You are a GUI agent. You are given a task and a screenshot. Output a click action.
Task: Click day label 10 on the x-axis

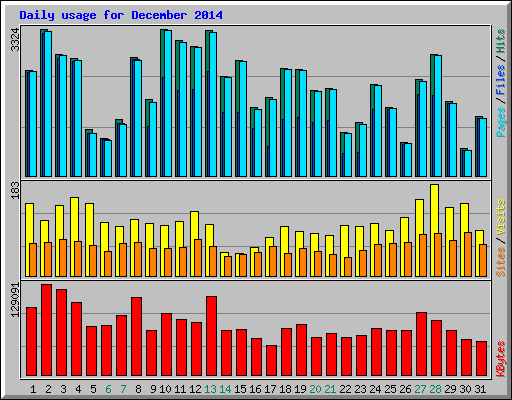[x=165, y=389]
